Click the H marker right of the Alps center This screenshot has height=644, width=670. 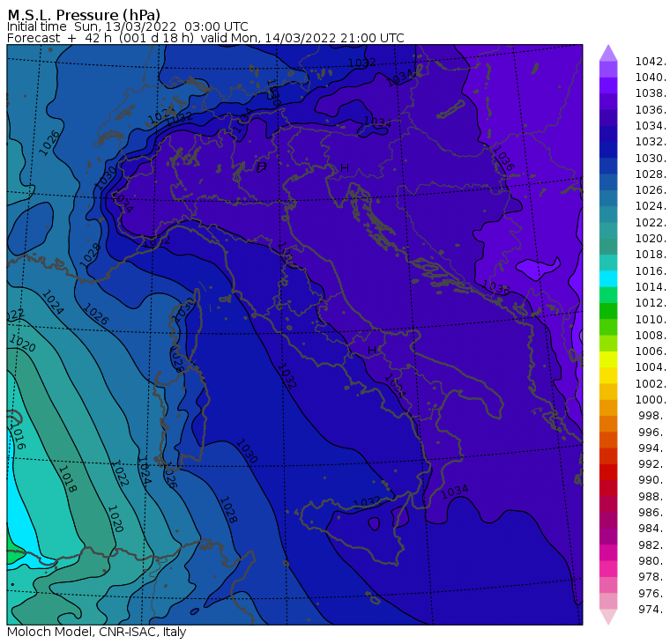[x=345, y=168]
